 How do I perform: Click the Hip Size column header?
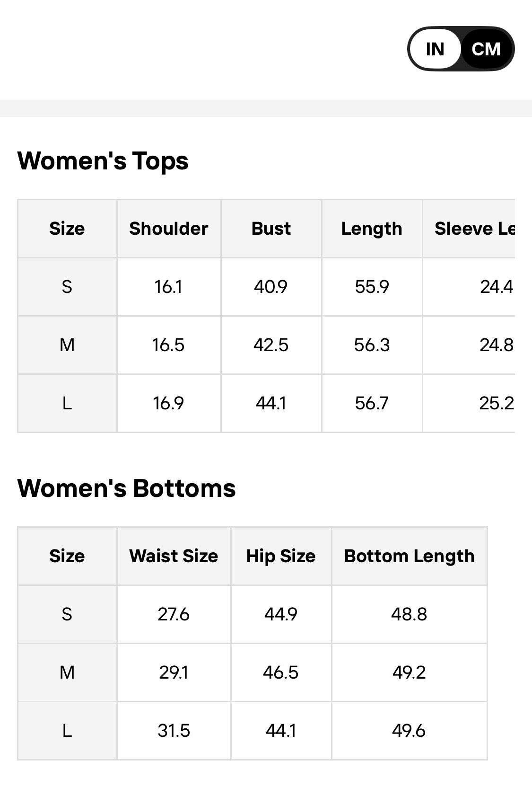tap(281, 556)
